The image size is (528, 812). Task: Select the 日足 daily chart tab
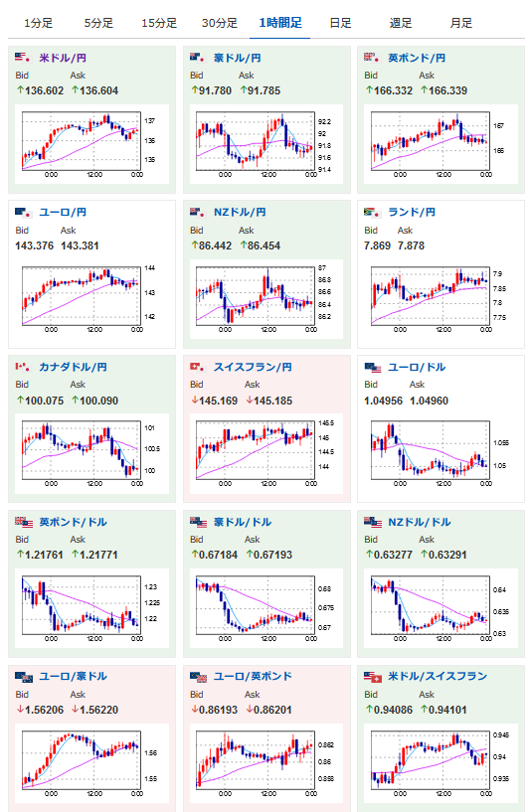340,23
